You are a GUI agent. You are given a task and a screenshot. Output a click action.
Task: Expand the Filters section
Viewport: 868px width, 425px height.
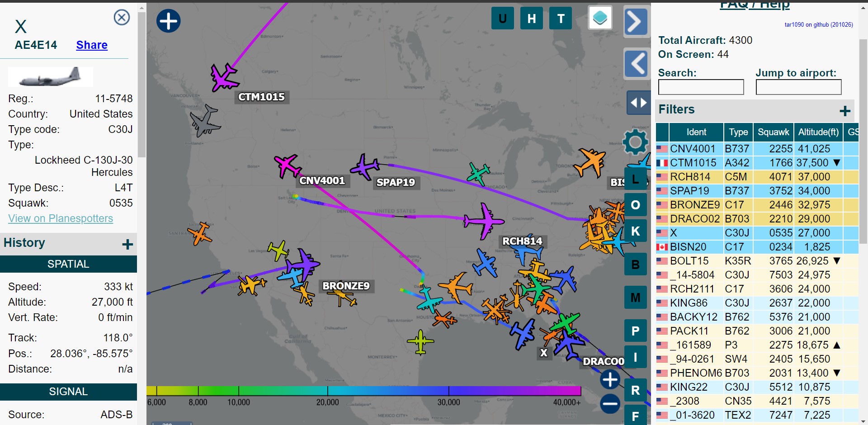coord(844,111)
